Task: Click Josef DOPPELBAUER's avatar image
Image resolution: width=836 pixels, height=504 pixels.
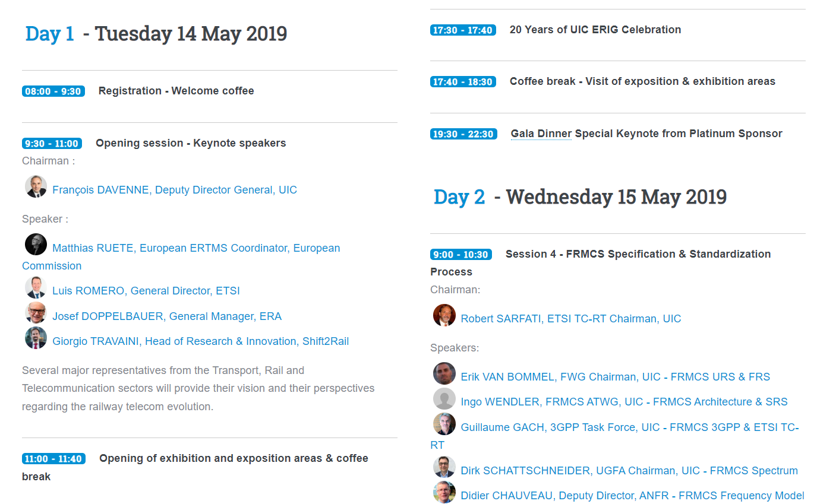Action: pos(36,313)
